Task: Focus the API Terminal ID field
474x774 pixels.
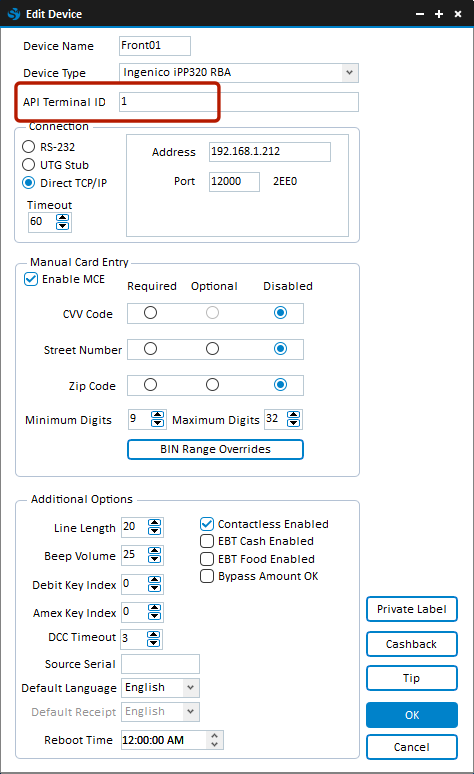Action: [239, 102]
